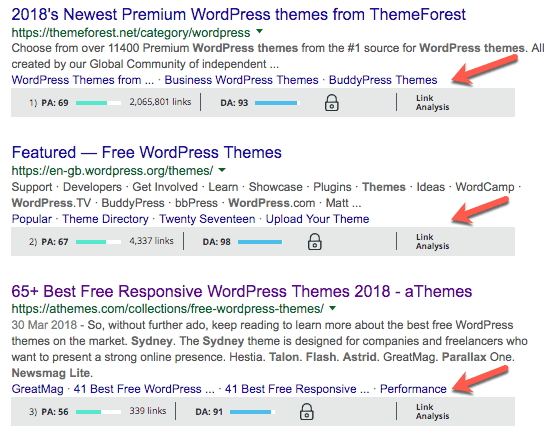
Task: Open the '41 Best Free Responsive ...' sitelink
Action: click(x=297, y=389)
